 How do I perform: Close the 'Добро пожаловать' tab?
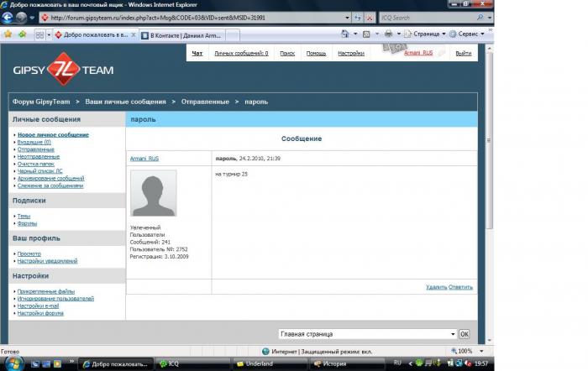(133, 35)
